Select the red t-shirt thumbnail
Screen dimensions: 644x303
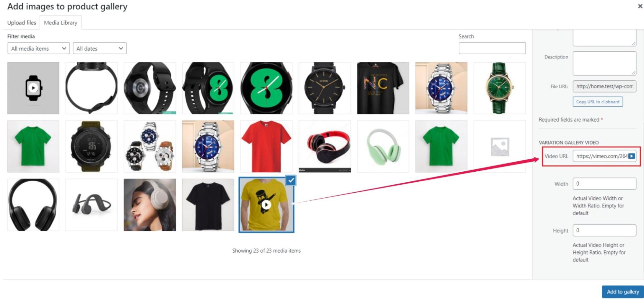(x=266, y=146)
